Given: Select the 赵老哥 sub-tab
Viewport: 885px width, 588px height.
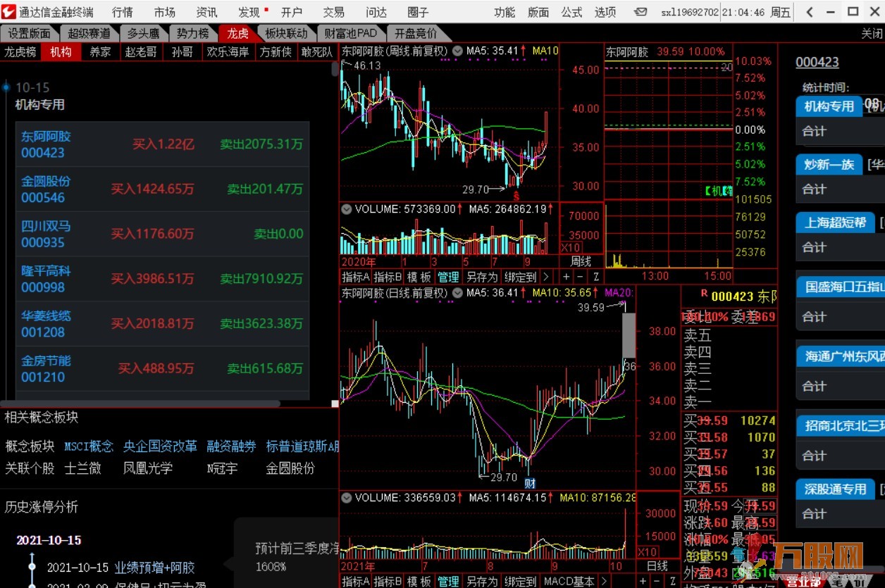Looking at the screenshot, I should tap(141, 51).
